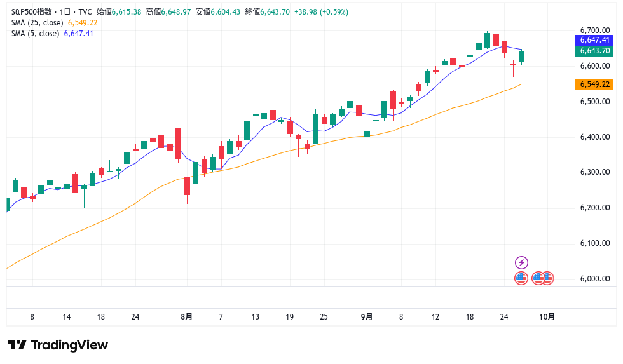Click the 10月 label on the time axis
Image resolution: width=623 pixels, height=364 pixels.
click(x=547, y=316)
